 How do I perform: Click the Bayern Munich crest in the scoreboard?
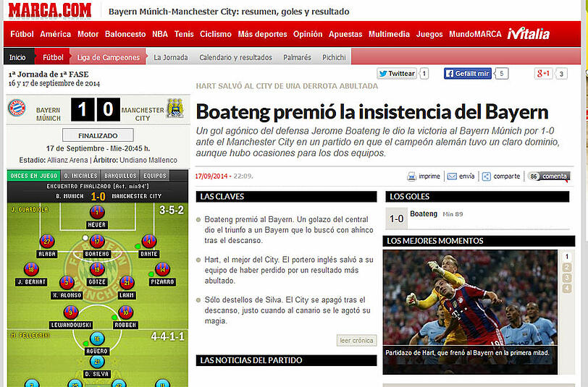[x=17, y=109]
